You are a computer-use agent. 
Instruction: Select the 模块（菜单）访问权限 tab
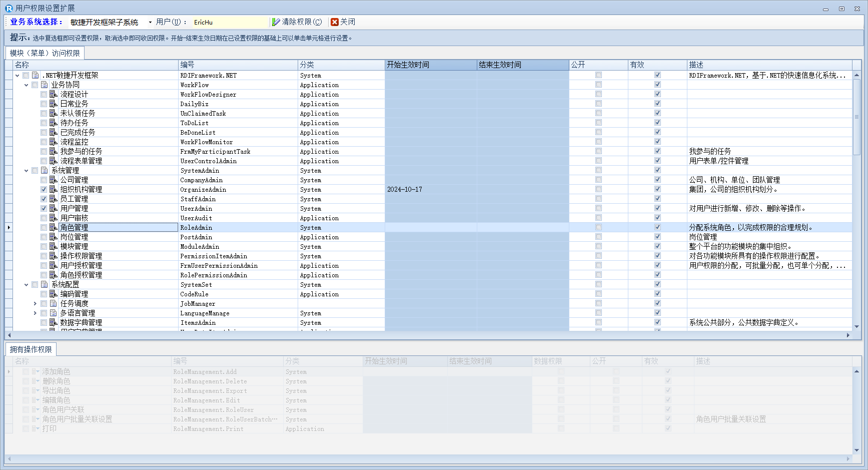click(45, 53)
